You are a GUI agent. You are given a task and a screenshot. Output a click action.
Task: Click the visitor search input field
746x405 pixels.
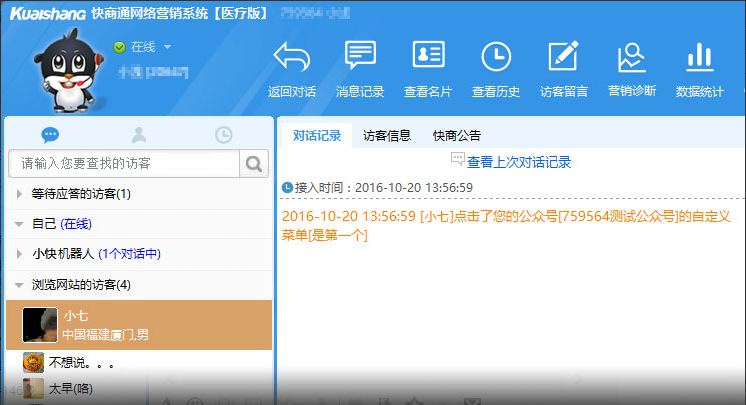click(124, 163)
